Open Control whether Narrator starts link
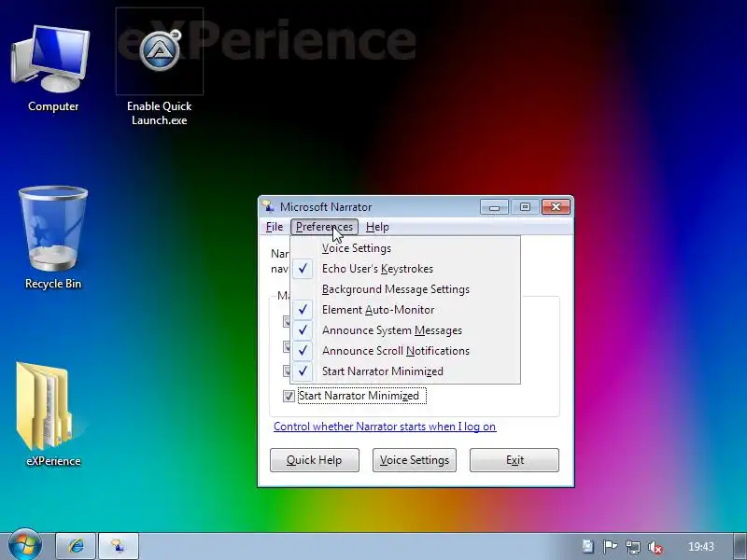This screenshot has height=560, width=747. [x=385, y=427]
